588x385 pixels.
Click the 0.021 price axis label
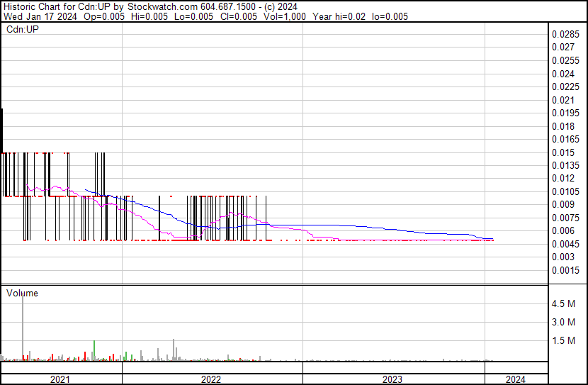(562, 100)
